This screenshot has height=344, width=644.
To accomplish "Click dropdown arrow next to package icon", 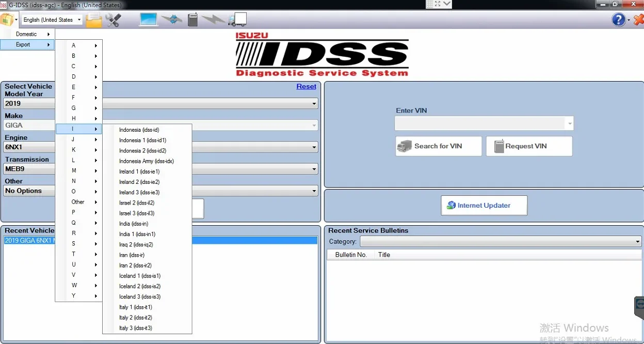I will 17,20.
